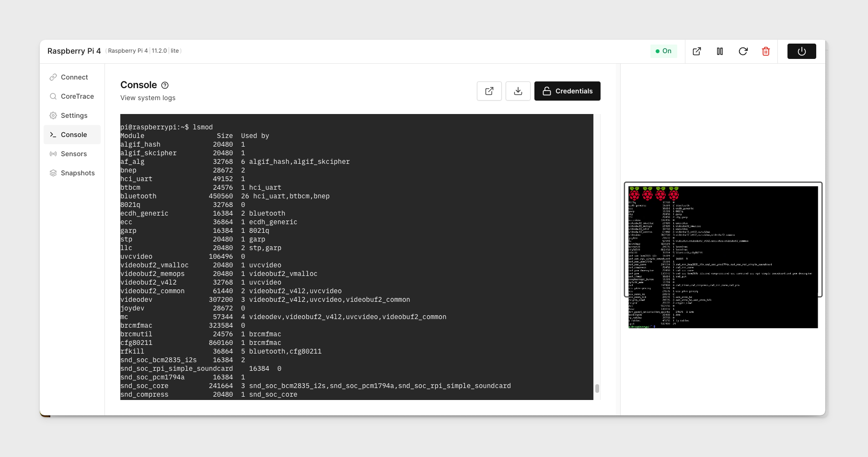
Task: Click the 11.2.0 version label
Action: click(159, 51)
